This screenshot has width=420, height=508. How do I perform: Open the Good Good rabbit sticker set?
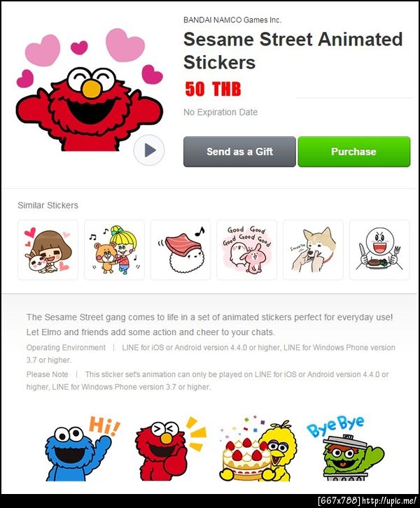pos(247,250)
